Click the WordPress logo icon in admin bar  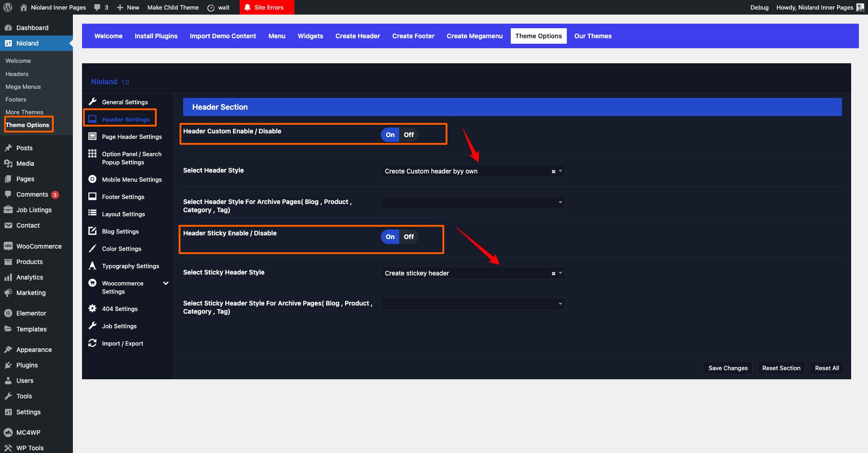(8, 7)
